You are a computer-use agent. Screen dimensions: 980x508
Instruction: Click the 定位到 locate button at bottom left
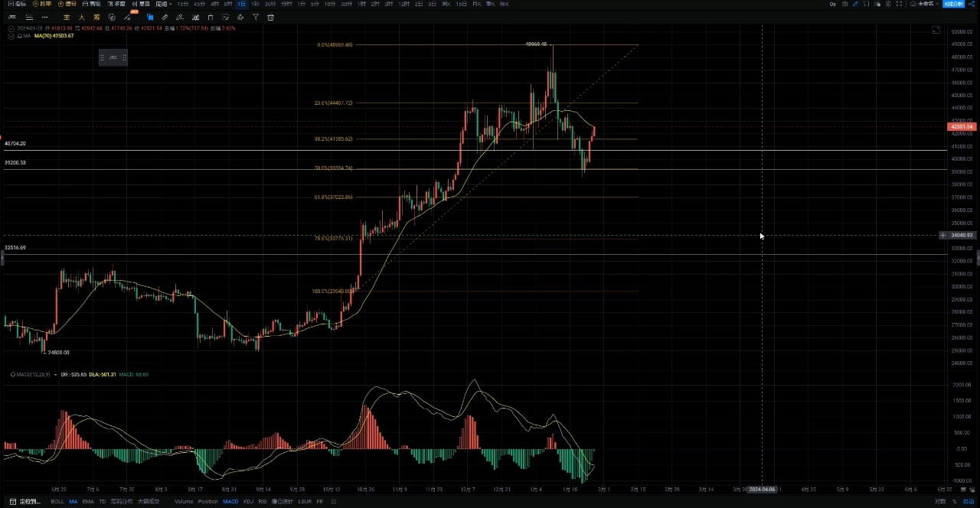click(x=25, y=502)
